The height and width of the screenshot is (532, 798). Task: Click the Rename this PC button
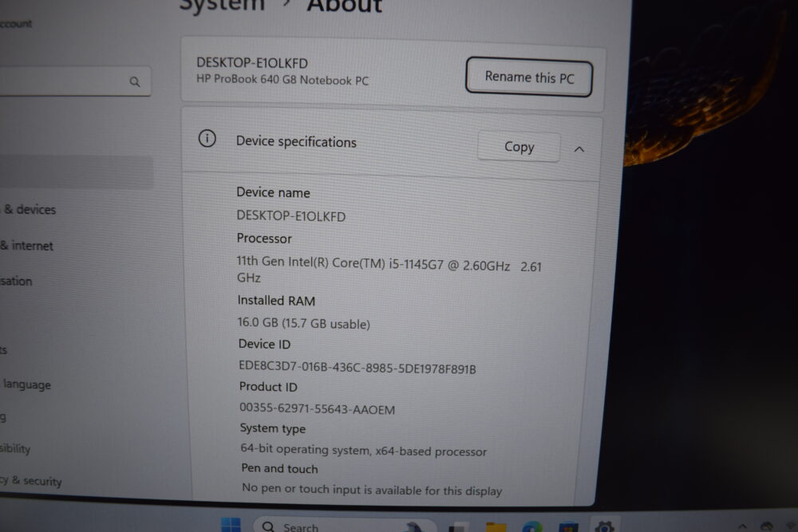point(529,77)
